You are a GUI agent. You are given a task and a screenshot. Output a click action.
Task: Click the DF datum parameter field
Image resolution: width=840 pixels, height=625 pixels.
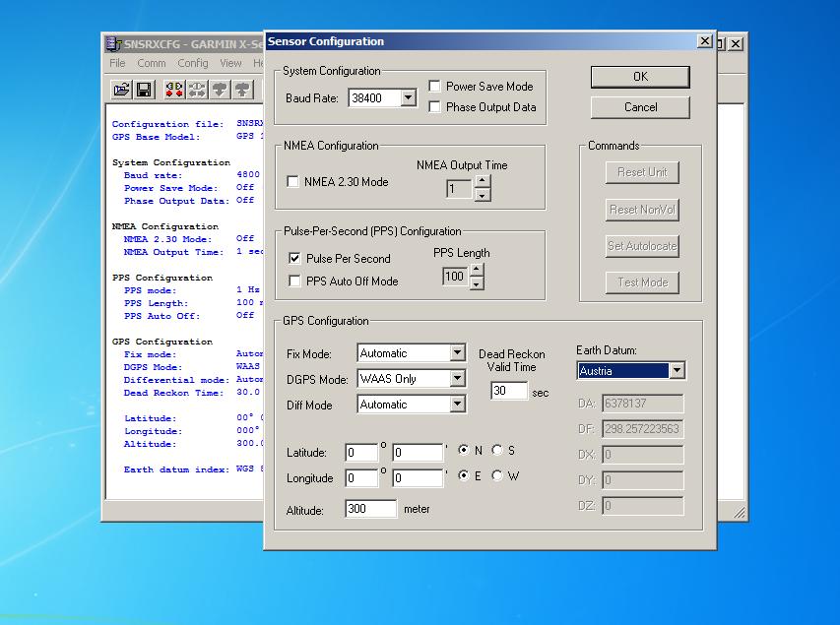643,429
